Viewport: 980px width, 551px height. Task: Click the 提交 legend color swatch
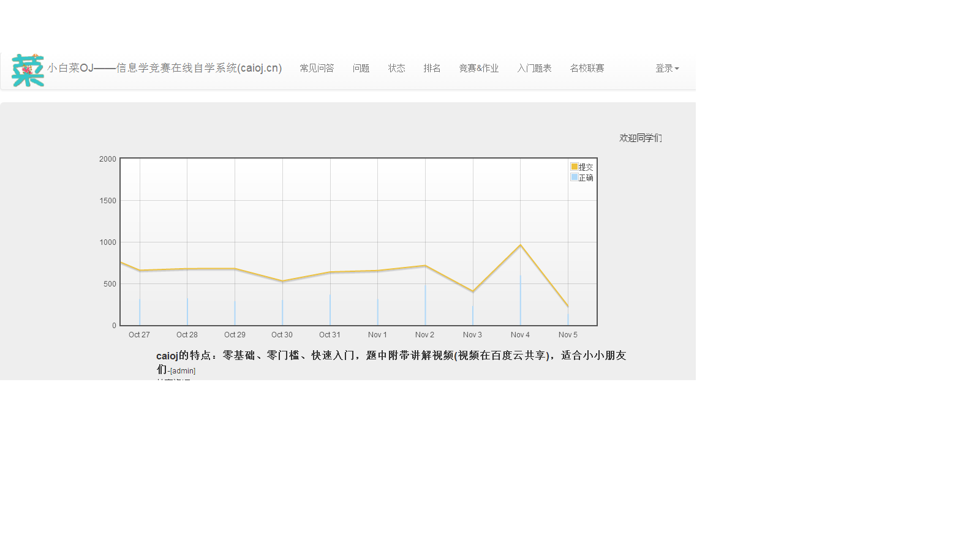575,167
